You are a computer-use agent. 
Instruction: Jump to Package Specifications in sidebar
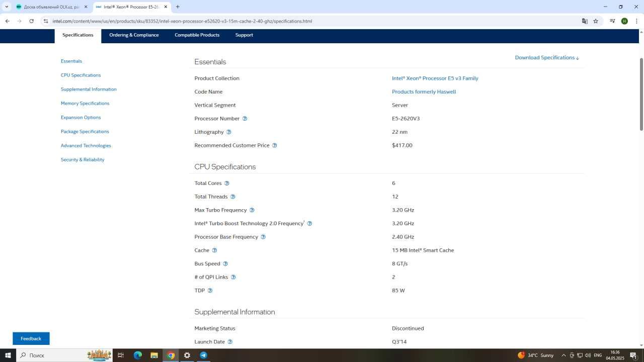pyautogui.click(x=85, y=132)
